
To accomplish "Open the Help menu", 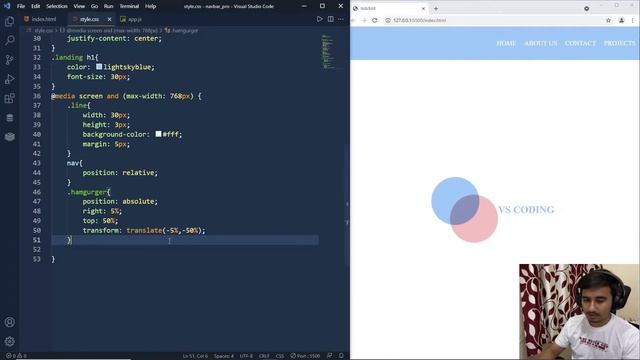I will (151, 6).
